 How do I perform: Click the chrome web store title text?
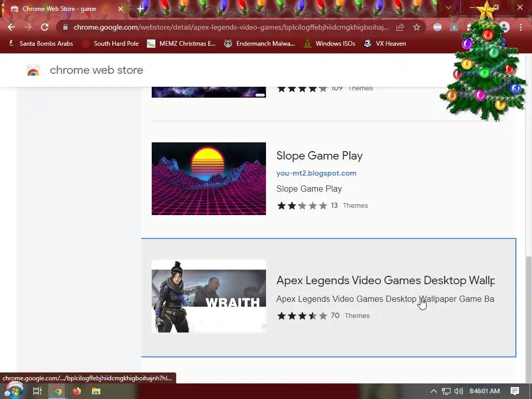pos(96,70)
